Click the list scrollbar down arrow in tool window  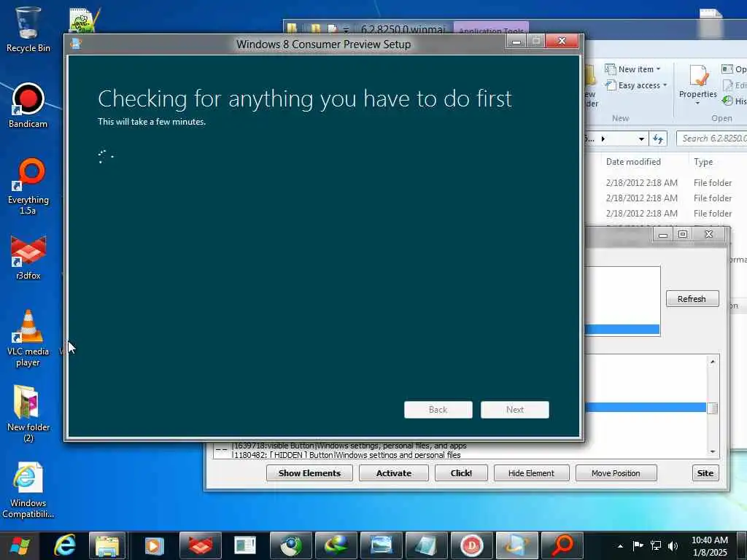tap(713, 451)
